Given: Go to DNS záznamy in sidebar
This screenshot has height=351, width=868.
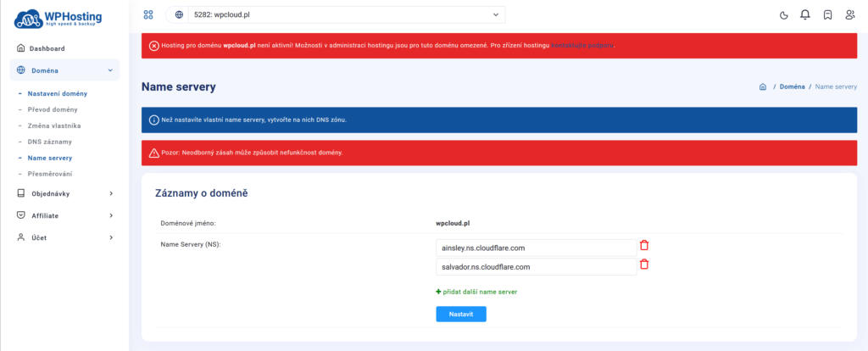Looking at the screenshot, I should [49, 142].
